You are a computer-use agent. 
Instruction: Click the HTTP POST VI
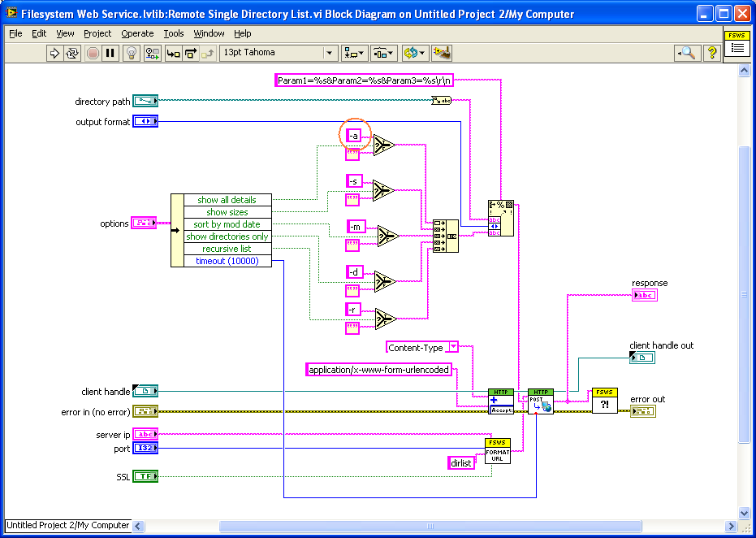[x=541, y=401]
